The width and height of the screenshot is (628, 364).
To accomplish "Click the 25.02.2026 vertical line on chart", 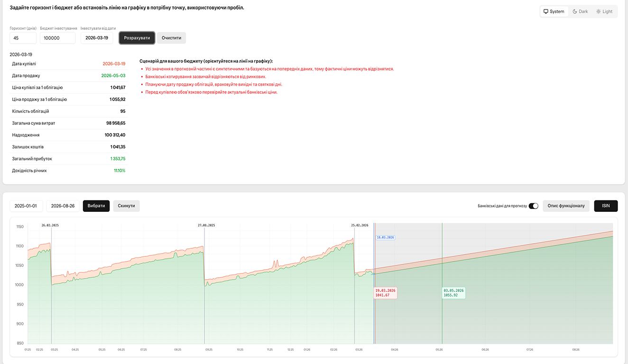I will (355, 284).
